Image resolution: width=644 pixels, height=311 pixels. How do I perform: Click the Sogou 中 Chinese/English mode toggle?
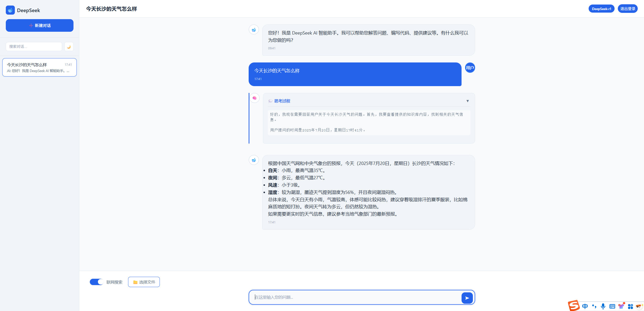(x=585, y=306)
